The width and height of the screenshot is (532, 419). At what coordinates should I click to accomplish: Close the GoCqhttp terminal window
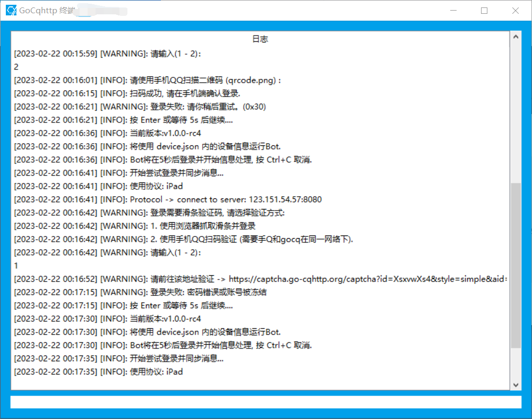(515, 11)
